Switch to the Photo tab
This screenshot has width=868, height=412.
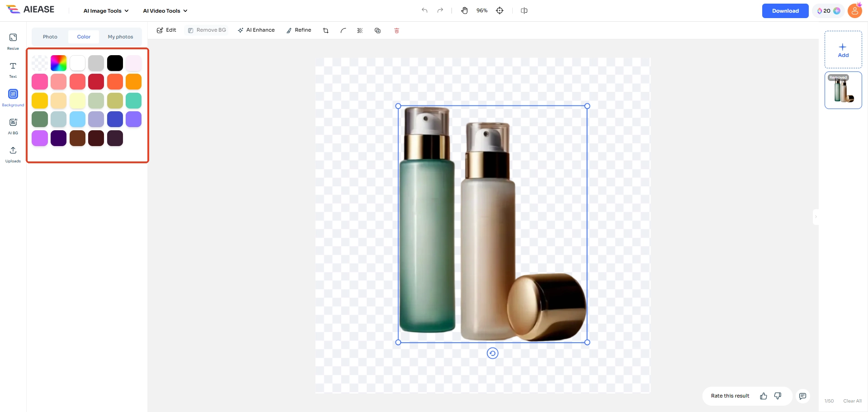(50, 37)
